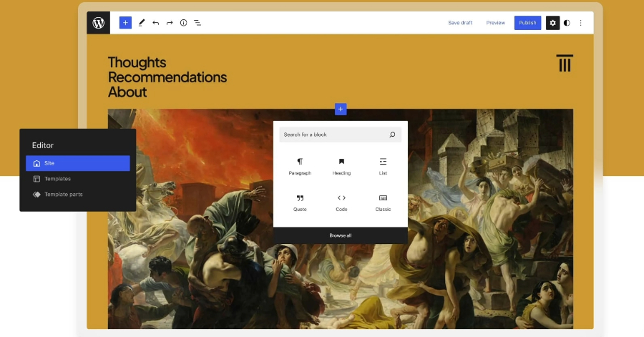Redo the last change

tap(170, 23)
